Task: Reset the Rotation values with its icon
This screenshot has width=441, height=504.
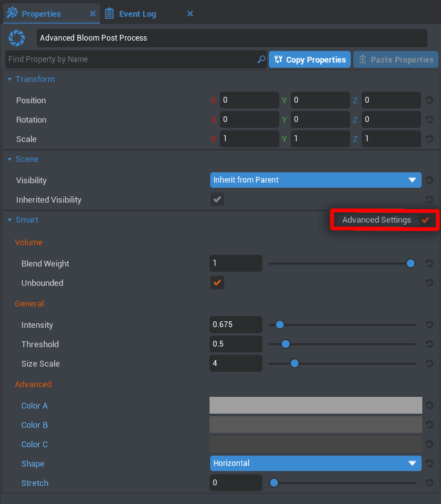Action: click(x=429, y=120)
